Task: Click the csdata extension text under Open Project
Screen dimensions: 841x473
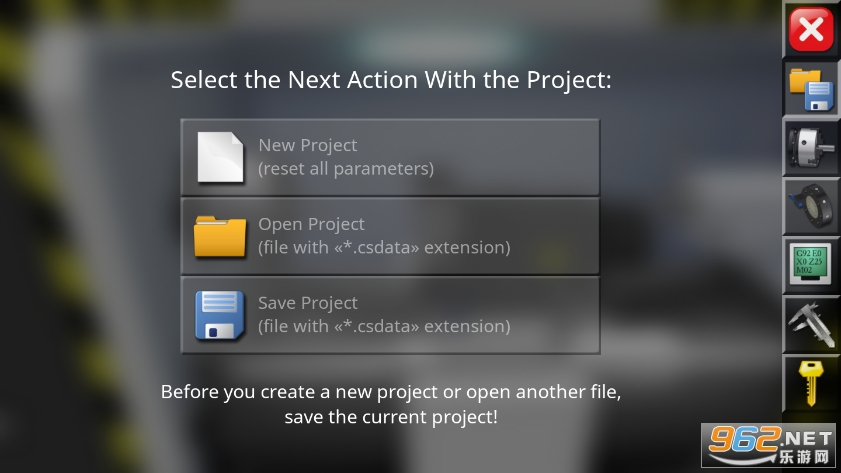Action: click(x=384, y=248)
